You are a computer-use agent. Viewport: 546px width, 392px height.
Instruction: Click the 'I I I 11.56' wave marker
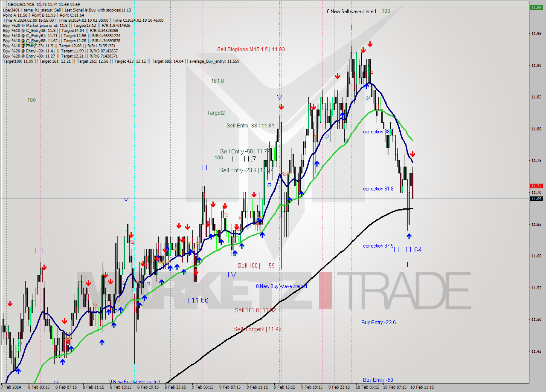194,300
